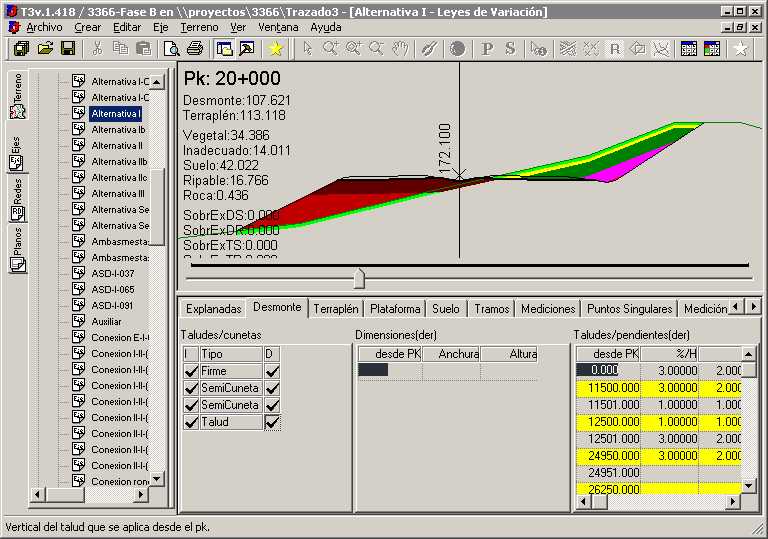This screenshot has width=768, height=539.
Task: Switch to the Explanadas tab
Action: 214,309
